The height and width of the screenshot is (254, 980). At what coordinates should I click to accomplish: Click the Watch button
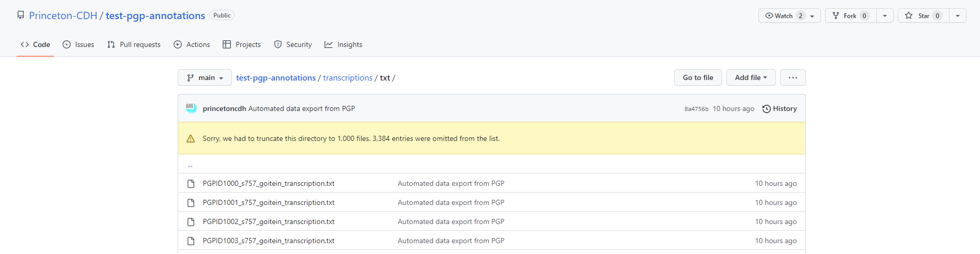789,15
